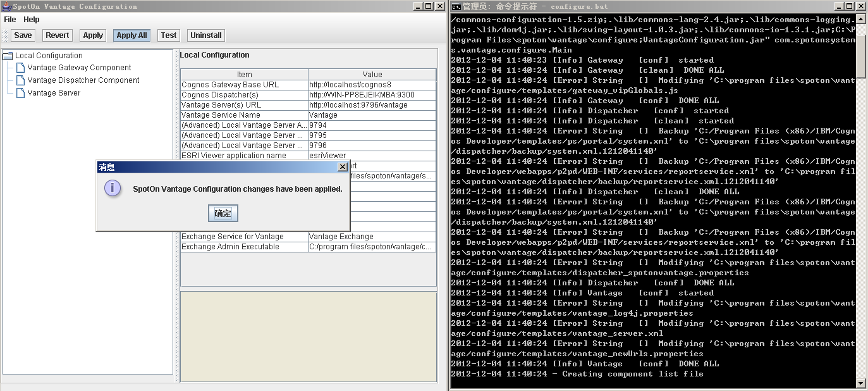This screenshot has width=868, height=391.
Task: Select the Vantage Server(s) URL item cell
Action: click(244, 105)
